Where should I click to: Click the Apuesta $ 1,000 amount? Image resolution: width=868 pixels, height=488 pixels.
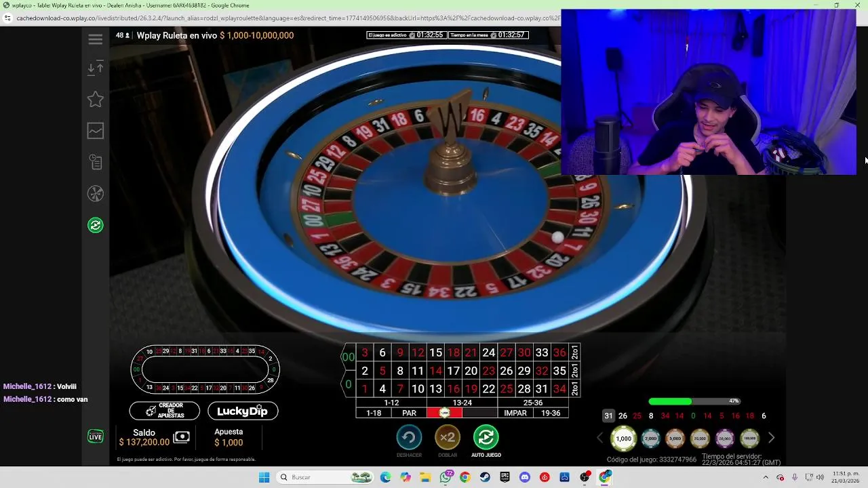[x=229, y=443]
